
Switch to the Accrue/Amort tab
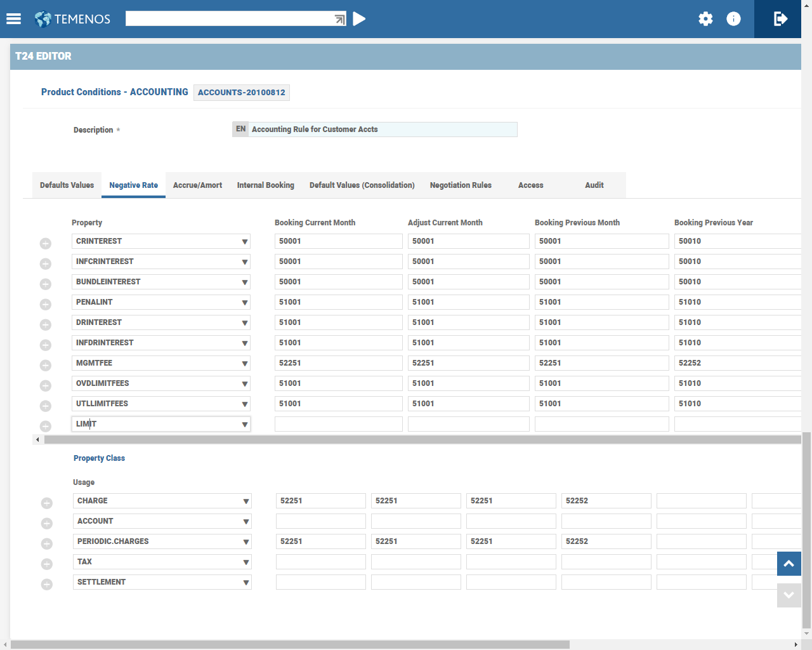tap(197, 185)
